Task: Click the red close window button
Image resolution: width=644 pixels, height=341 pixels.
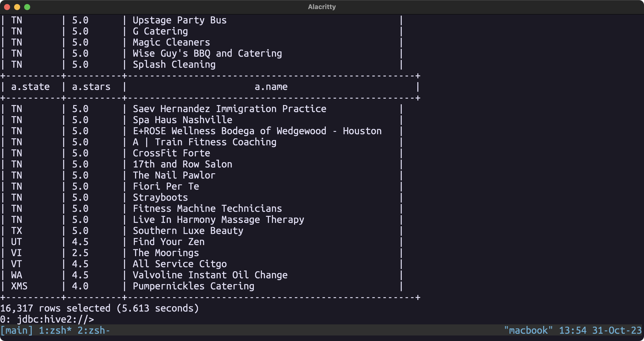Action: tap(7, 7)
